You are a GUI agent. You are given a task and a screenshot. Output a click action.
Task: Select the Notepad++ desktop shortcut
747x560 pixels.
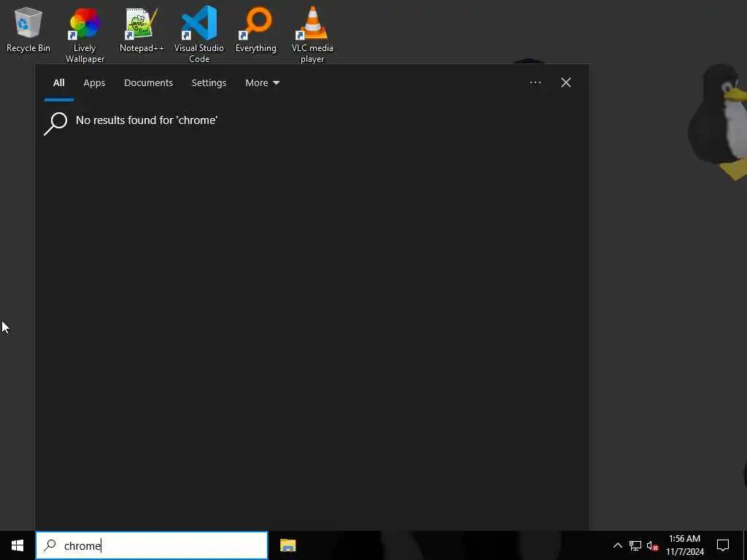click(142, 29)
